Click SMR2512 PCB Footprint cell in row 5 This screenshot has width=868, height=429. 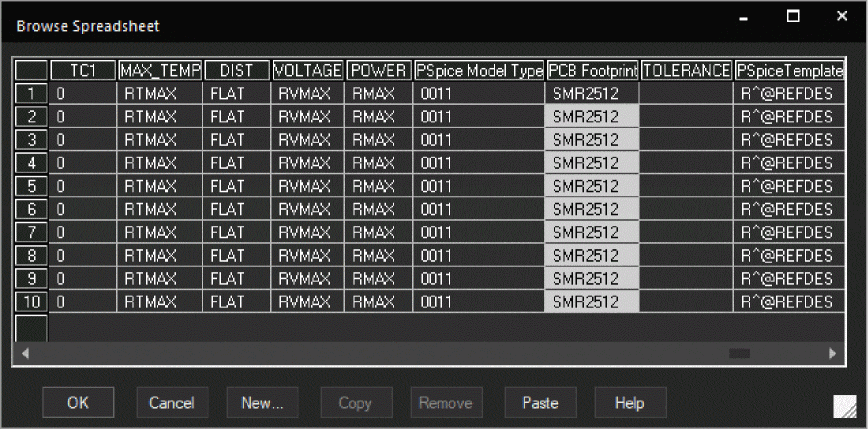coord(592,187)
